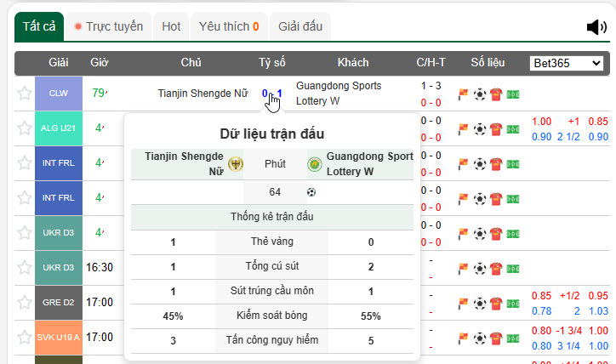Viewport: 616px width, 364px height.
Task: Open corner flag stats for CLW match
Action: (464, 94)
